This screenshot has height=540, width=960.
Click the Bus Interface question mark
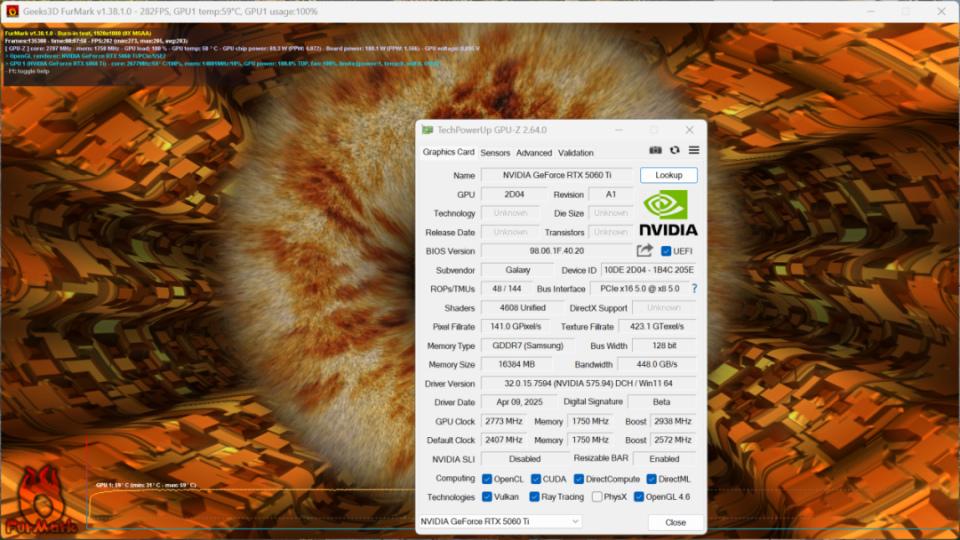pyautogui.click(x=694, y=288)
